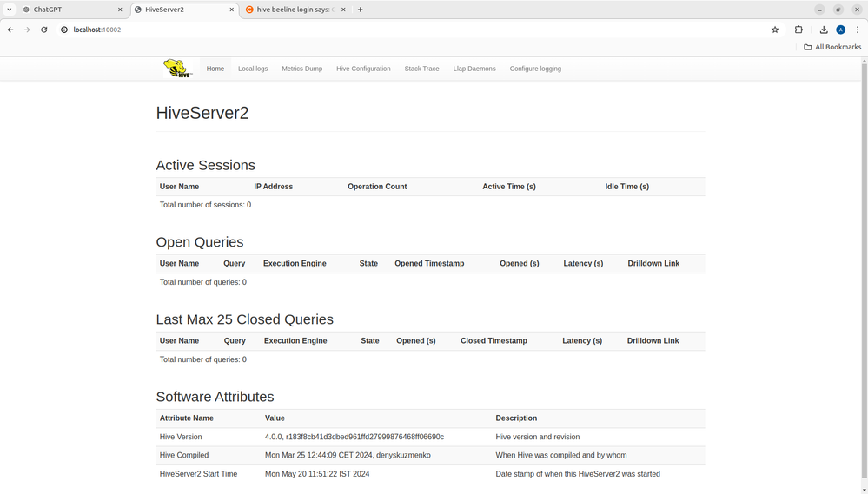This screenshot has width=868, height=494.
Task: Go back to the previous page
Action: pyautogui.click(x=10, y=30)
